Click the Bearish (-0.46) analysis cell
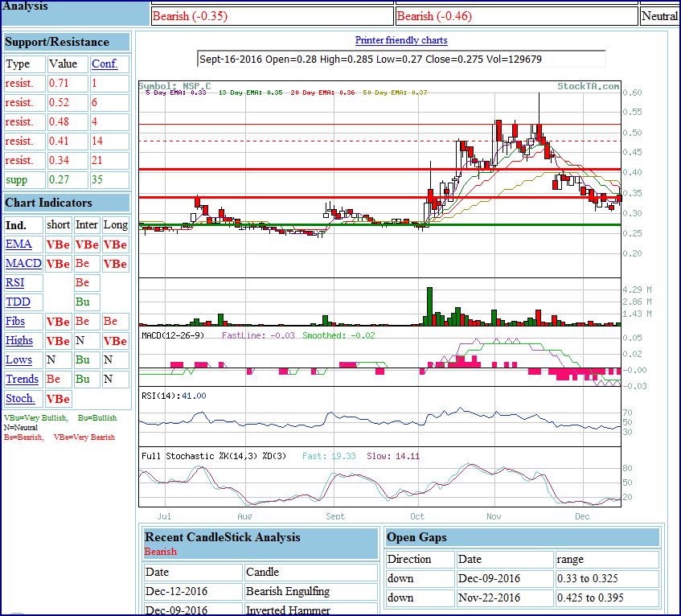Viewport: 681px width, 616px height. pyautogui.click(x=515, y=16)
